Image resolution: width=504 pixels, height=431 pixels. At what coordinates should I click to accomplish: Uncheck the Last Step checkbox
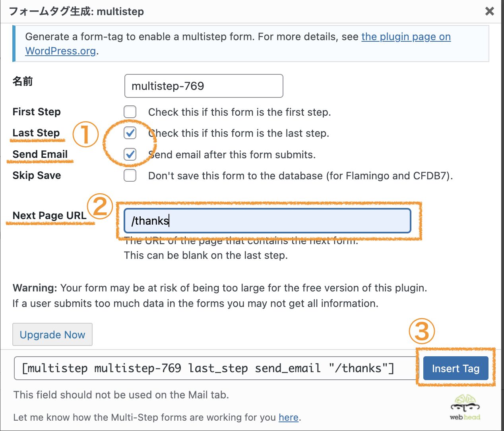[x=130, y=133]
